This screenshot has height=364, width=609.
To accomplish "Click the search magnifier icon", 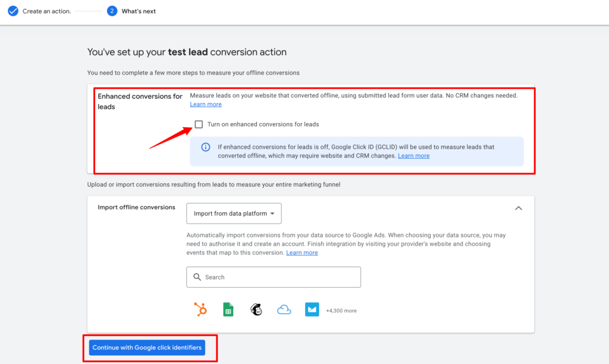I will click(x=197, y=277).
